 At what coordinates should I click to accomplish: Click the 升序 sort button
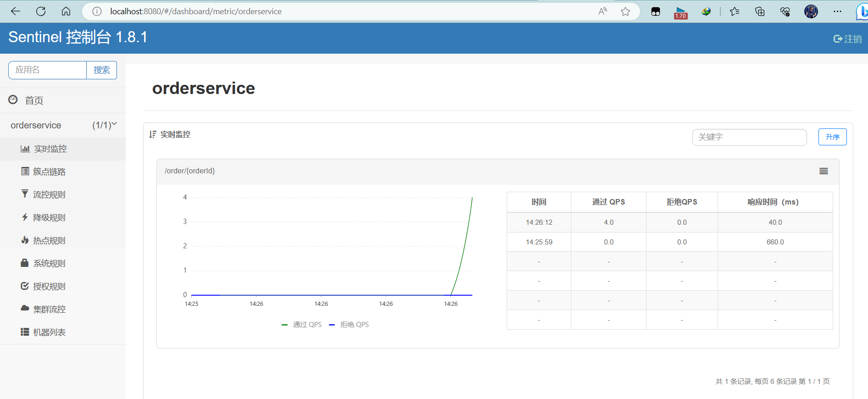click(832, 137)
